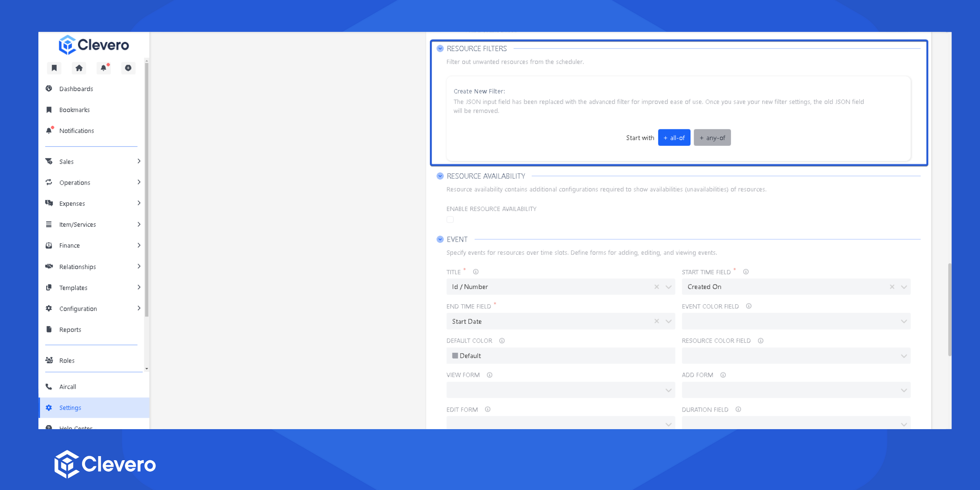Click the + any-of filter button
The width and height of the screenshot is (980, 490).
pyautogui.click(x=712, y=138)
